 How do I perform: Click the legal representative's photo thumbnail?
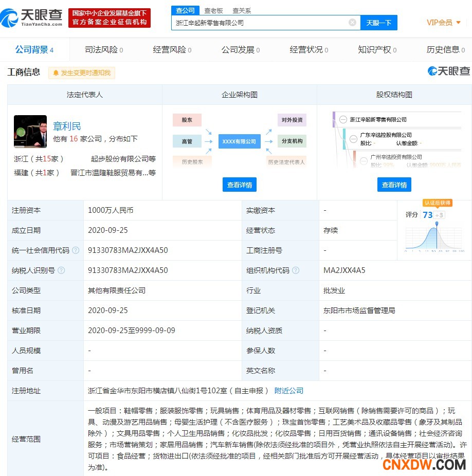click(x=30, y=132)
